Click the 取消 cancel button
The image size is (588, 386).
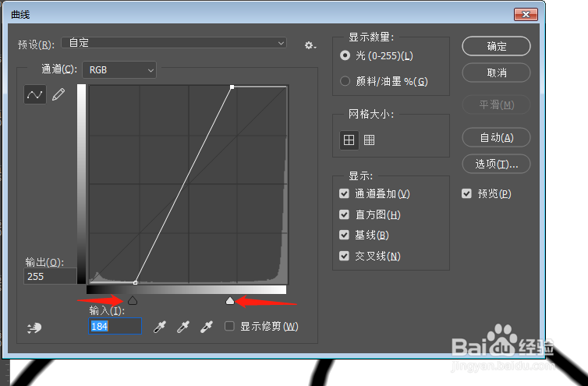click(x=496, y=73)
